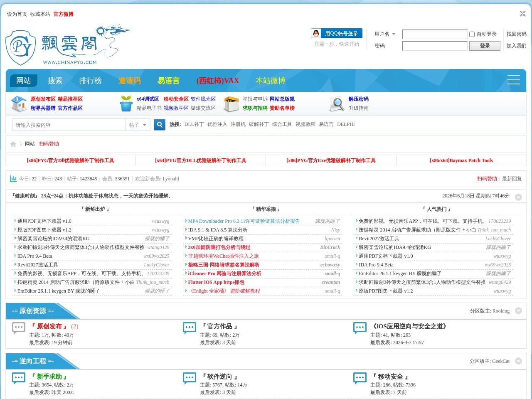The height and width of the screenshot is (399, 532).
Task: Click the 扫码赞助 link in stats bar
Action: [x=487, y=179]
